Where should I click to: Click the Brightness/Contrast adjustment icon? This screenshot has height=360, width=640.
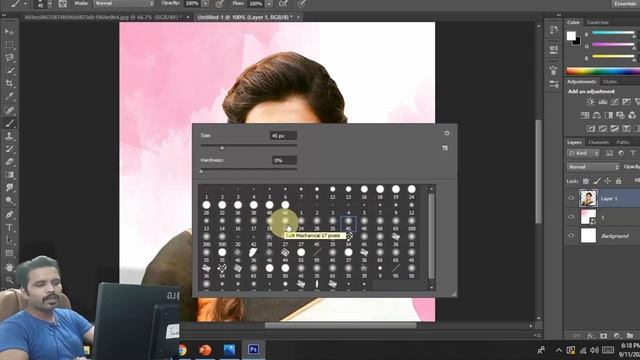590,102
